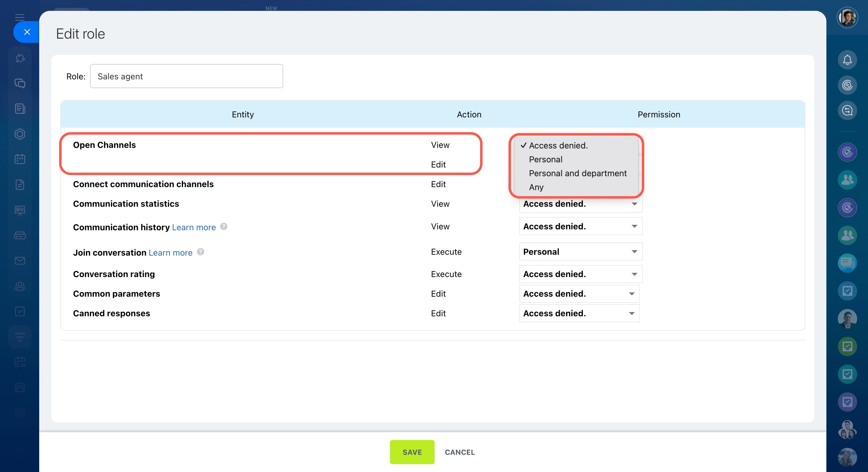Pick the checked Access denied option
Viewport: 868px width, 472px height.
point(558,146)
